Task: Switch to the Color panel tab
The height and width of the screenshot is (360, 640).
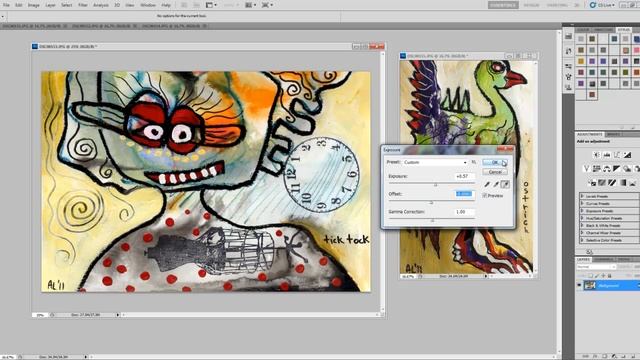Action: 583,30
